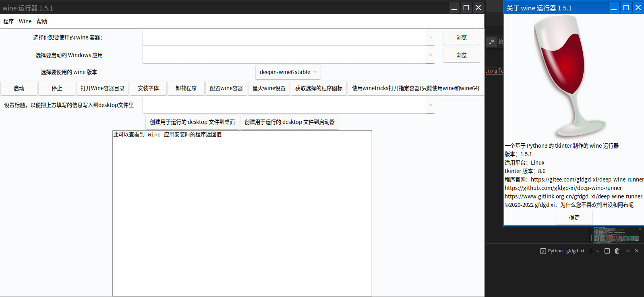Click the 配置wine容器 button
Screen dimensions: 644x297
point(226,88)
